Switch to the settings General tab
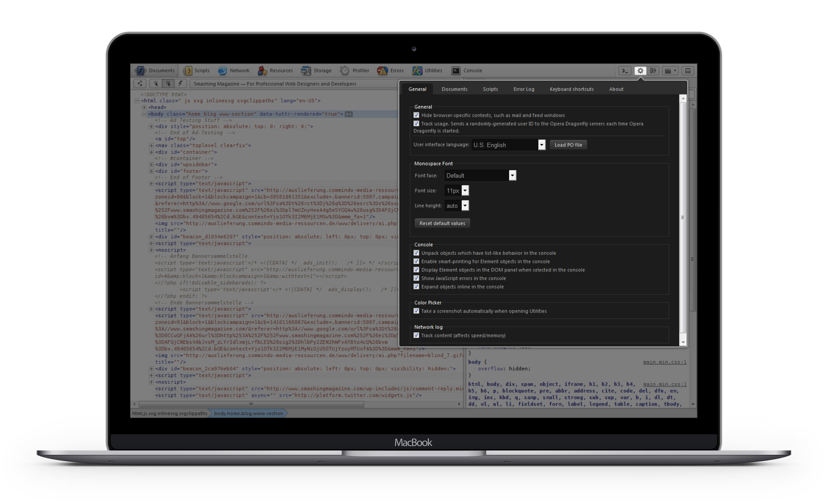Image resolution: width=827 pixels, height=504 pixels. point(417,89)
